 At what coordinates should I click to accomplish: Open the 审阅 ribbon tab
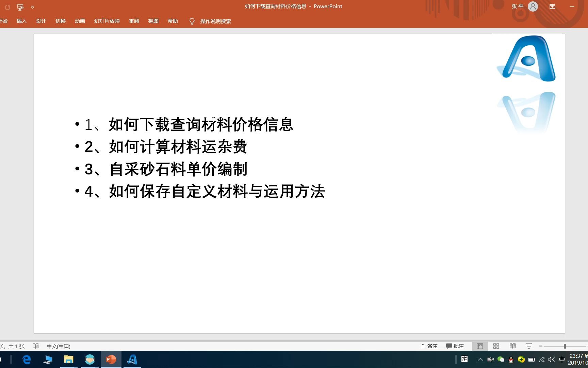(x=134, y=21)
